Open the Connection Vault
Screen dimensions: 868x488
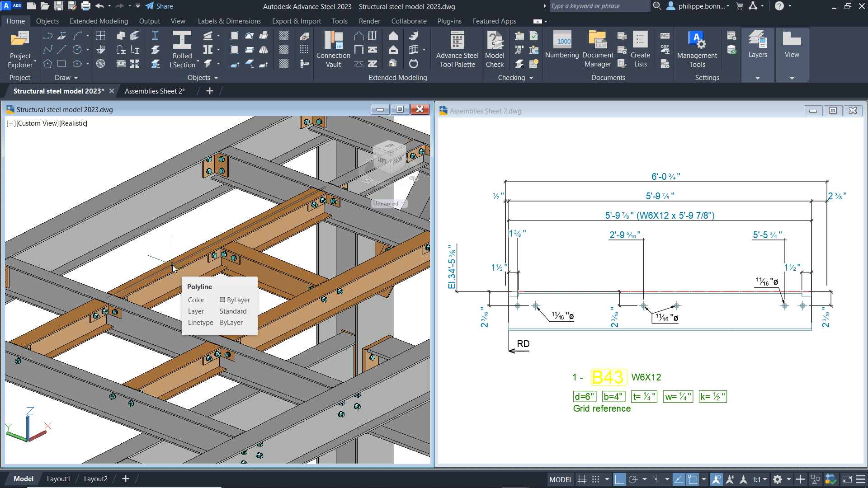[333, 50]
